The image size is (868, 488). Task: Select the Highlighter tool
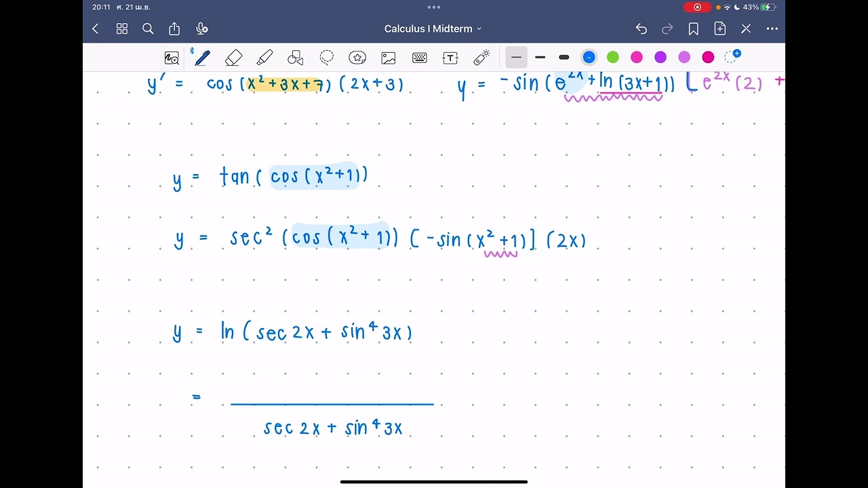264,58
